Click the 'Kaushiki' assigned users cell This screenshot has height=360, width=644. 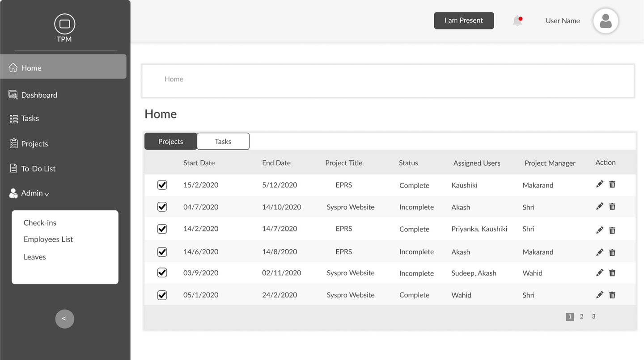464,185
